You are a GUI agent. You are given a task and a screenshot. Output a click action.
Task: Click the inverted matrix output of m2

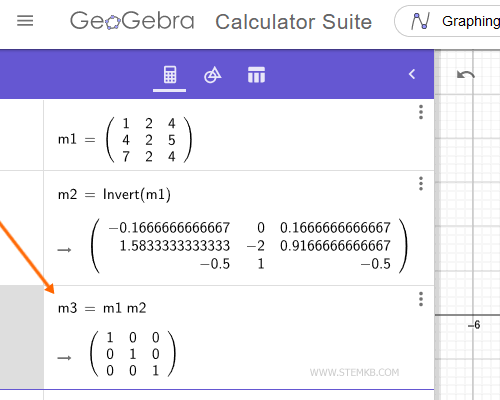(x=249, y=246)
